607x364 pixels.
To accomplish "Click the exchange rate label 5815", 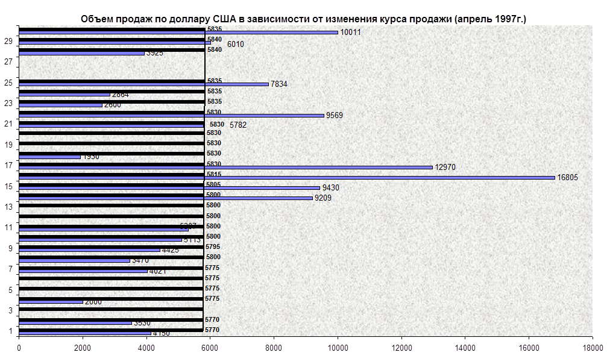I will 214,174.
